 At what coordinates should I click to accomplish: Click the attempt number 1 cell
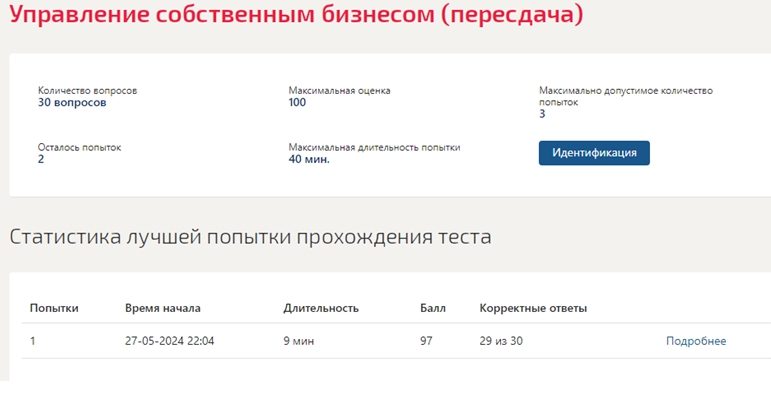[32, 341]
